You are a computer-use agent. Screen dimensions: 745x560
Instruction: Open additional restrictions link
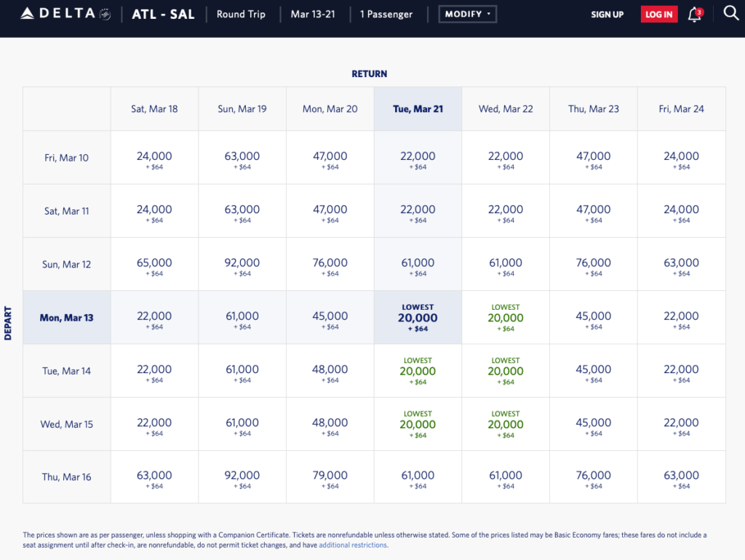(352, 545)
